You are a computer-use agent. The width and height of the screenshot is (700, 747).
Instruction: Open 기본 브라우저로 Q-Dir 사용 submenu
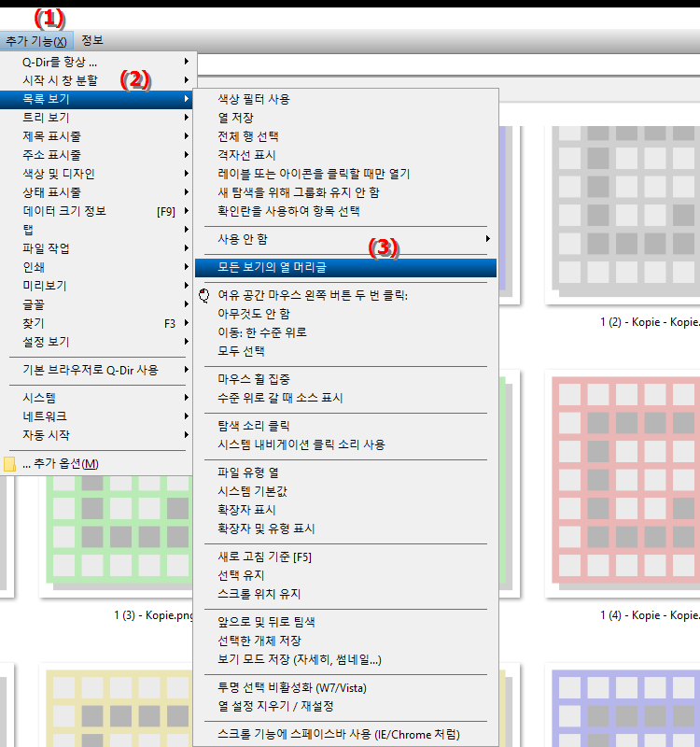click(x=98, y=370)
